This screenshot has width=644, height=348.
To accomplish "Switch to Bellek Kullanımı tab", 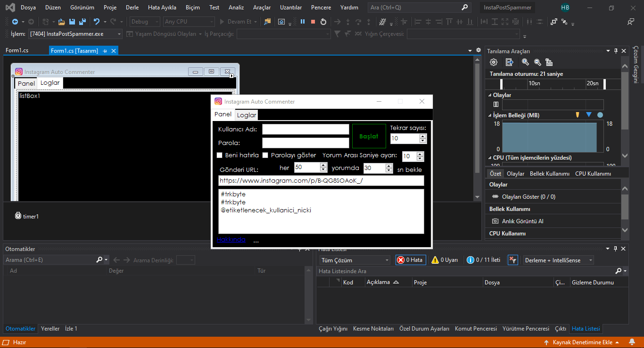I will 550,174.
